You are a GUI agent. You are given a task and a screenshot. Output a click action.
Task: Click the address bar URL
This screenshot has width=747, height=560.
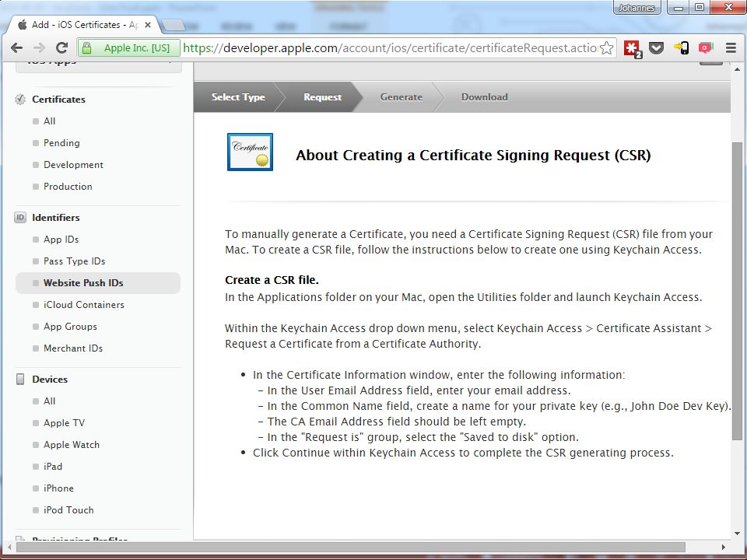390,47
